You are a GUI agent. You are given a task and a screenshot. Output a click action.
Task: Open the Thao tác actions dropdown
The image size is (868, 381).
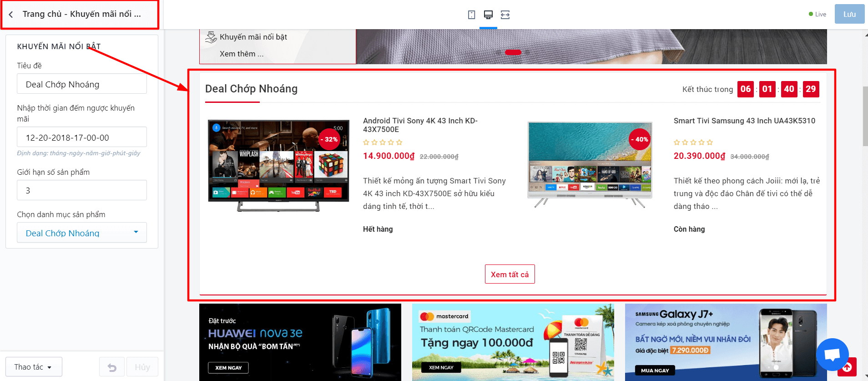pyautogui.click(x=34, y=367)
